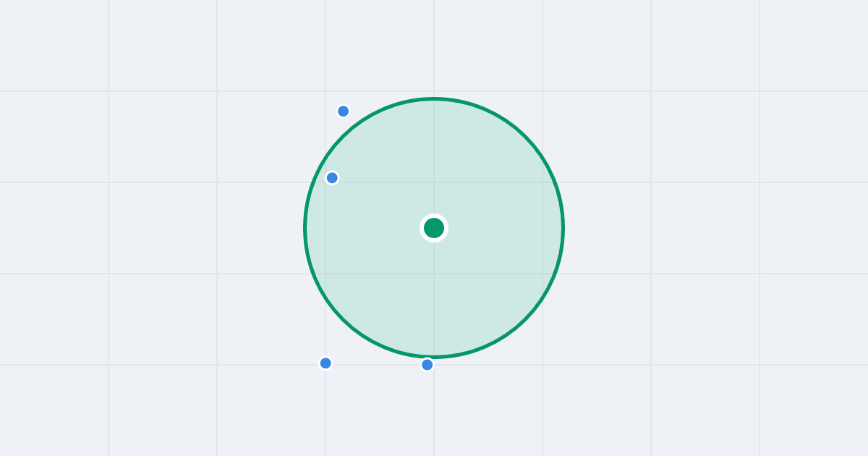Click the leftmost point of the green circle outline
Image resolution: width=868 pixels, height=456 pixels.
pyautogui.click(x=305, y=228)
